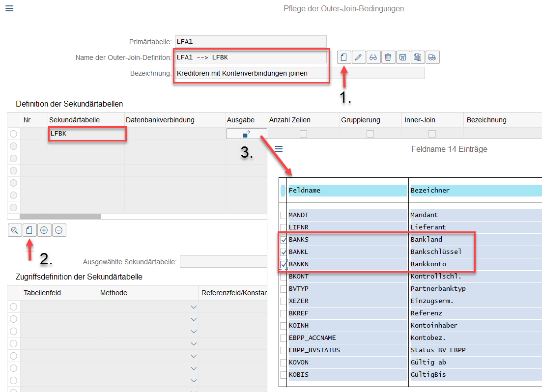Enable the KOINH field checkbox
Viewport: 542px width, 392px height.
[283, 326]
